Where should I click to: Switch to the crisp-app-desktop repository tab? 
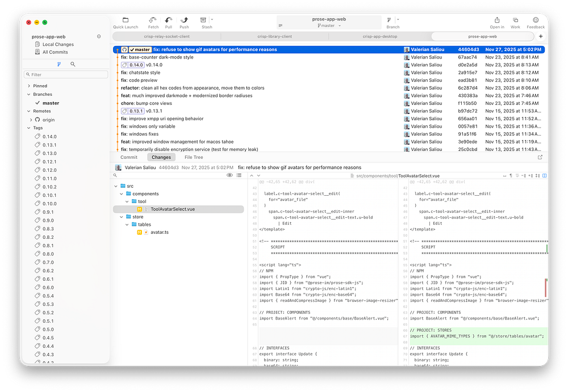click(x=380, y=36)
